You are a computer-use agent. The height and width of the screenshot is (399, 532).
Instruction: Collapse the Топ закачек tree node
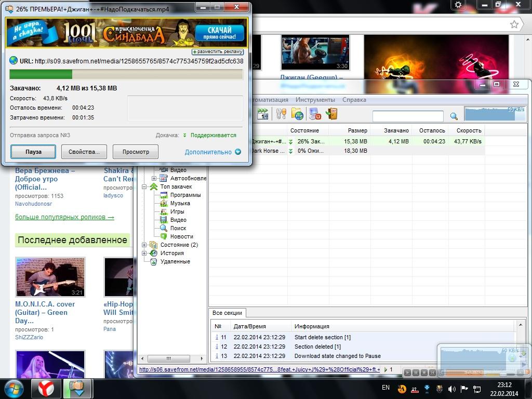145,187
